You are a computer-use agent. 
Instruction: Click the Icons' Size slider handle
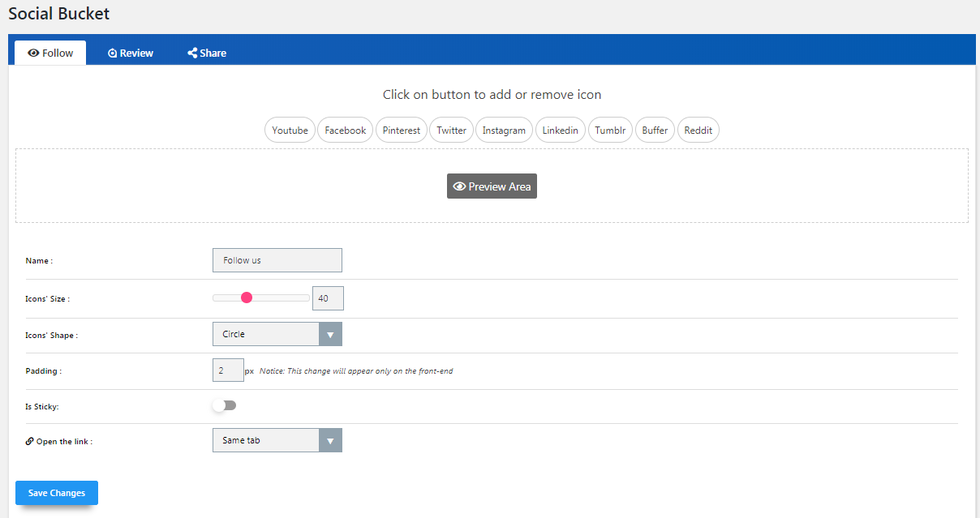[247, 298]
